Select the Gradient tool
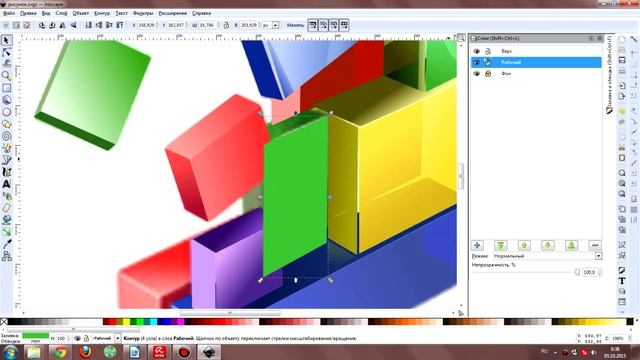Image resolution: width=640 pixels, height=360 pixels. (7, 232)
